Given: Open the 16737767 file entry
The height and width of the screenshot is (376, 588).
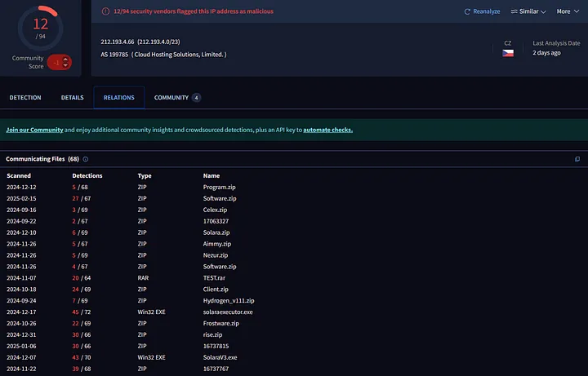Looking at the screenshot, I should coord(216,369).
